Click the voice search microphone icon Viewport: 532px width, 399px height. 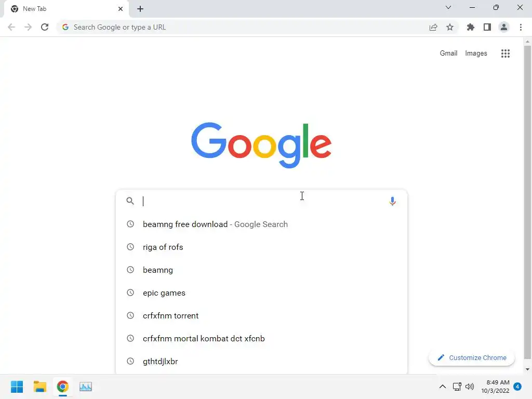(x=392, y=201)
